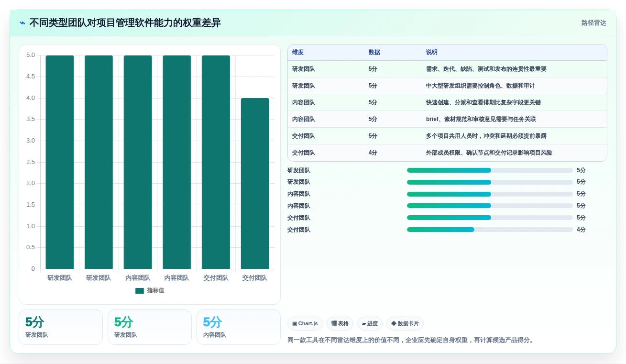626x364 pixels.
Task: Click the 交付团队 progress bar showing 5分
Action: pos(490,218)
